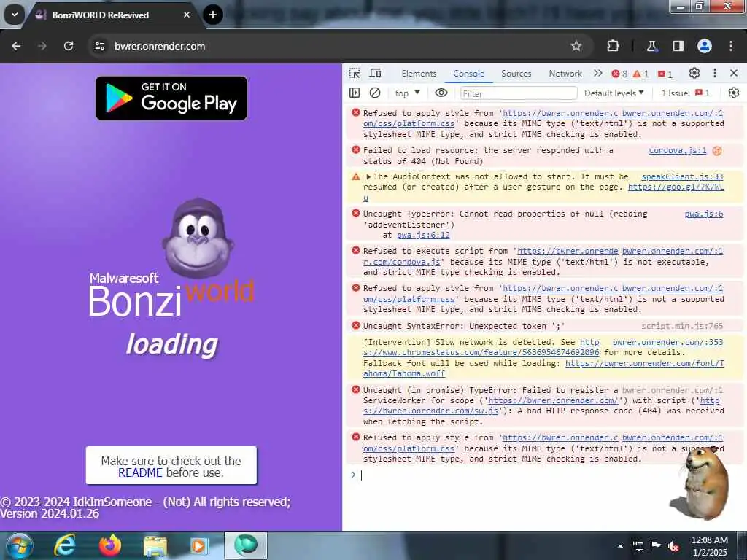The image size is (747, 560).
Task: Open console settings gear in console toolbar
Action: [x=734, y=93]
